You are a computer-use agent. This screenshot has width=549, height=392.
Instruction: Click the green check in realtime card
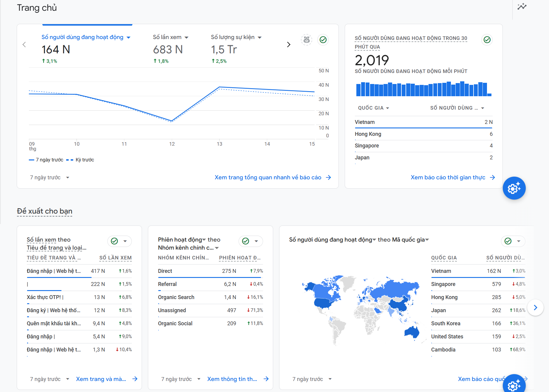pyautogui.click(x=487, y=40)
